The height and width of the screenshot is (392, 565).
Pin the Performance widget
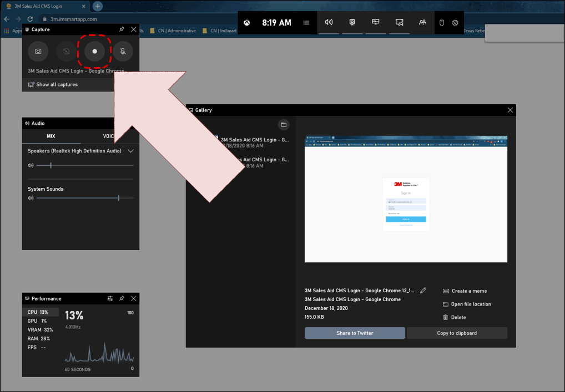click(x=122, y=298)
